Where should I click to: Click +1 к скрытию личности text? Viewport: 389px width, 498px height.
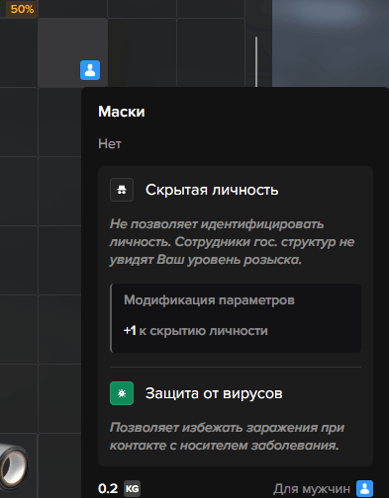(x=196, y=331)
